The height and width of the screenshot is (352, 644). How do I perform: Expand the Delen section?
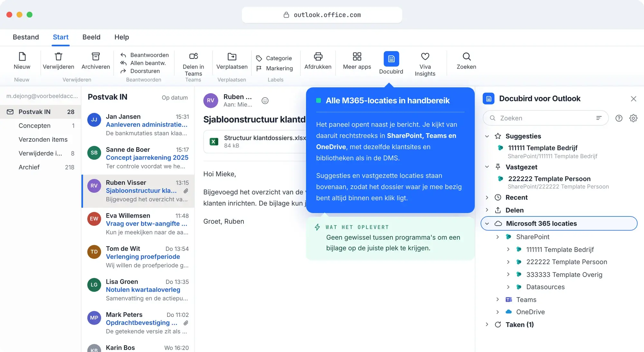487,210
